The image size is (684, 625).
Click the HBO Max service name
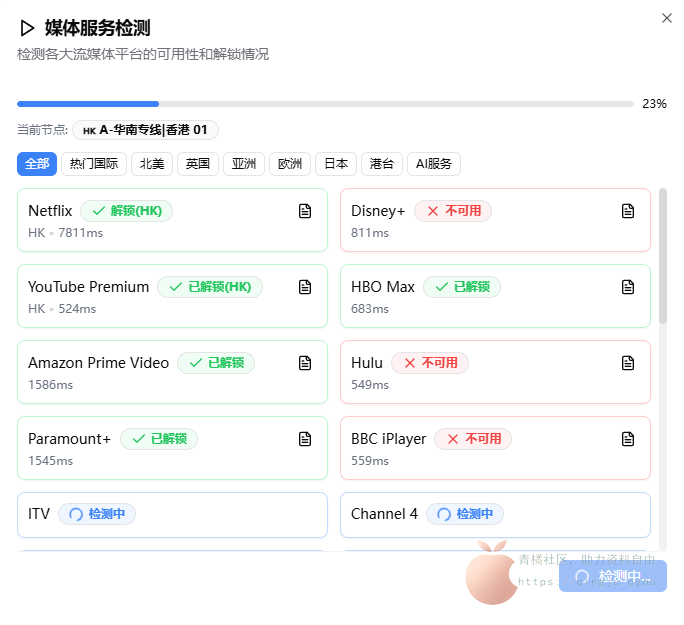click(383, 287)
